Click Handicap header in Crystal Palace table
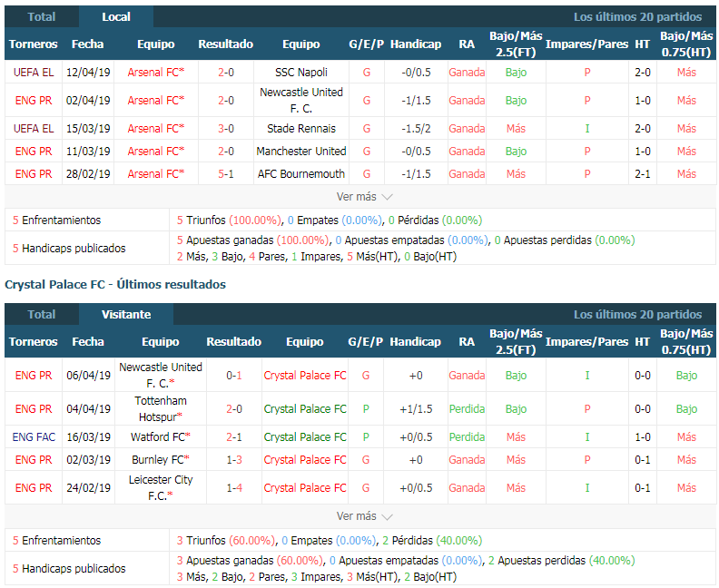Image resolution: width=719 pixels, height=588 pixels. (x=416, y=341)
